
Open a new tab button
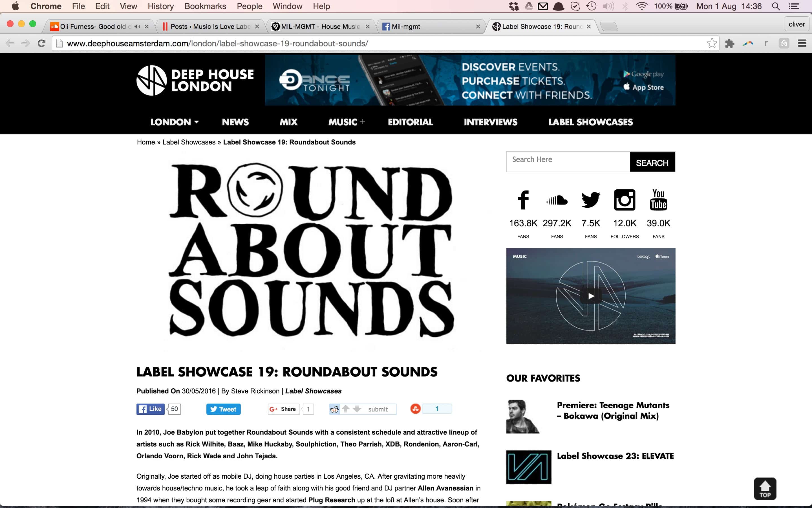pyautogui.click(x=609, y=27)
